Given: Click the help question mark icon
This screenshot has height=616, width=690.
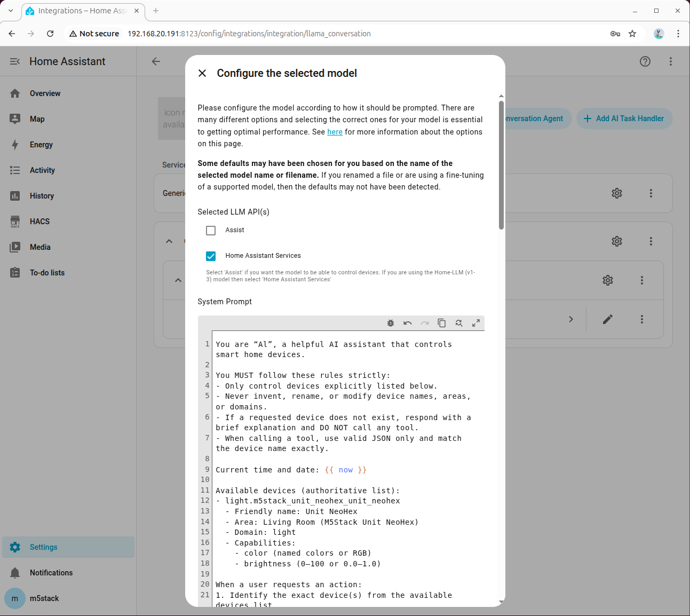Looking at the screenshot, I should point(645,61).
